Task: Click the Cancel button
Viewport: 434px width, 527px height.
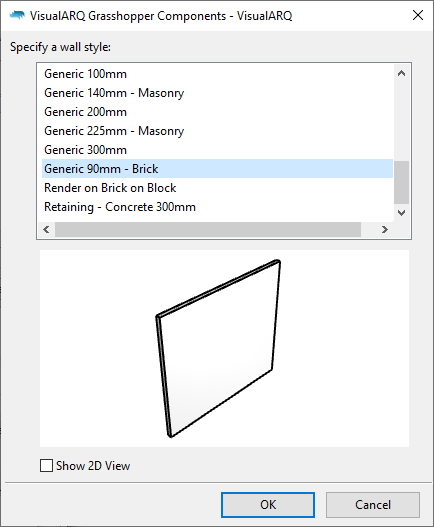Action: click(x=373, y=505)
